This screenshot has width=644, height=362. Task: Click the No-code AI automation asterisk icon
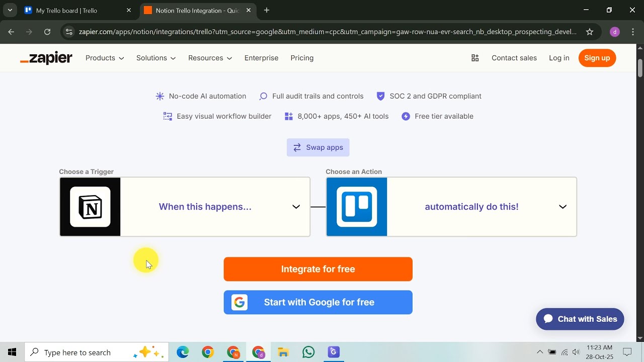click(x=160, y=96)
